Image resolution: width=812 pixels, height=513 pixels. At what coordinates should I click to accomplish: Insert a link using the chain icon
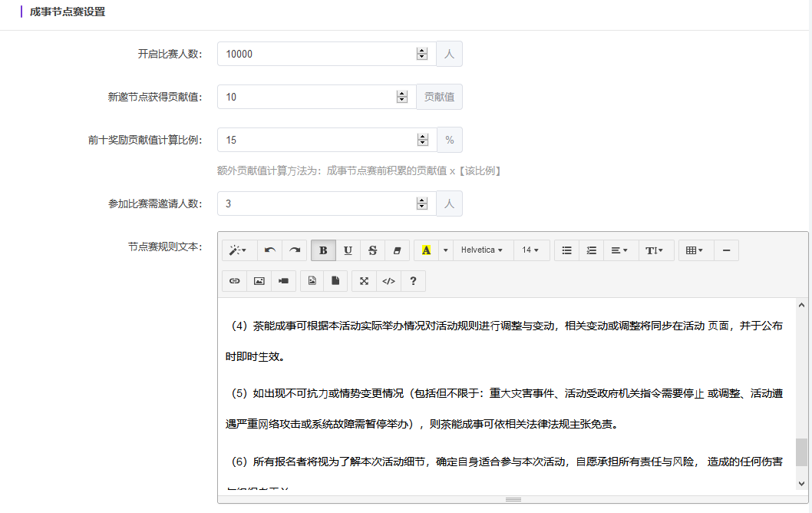[x=235, y=281]
